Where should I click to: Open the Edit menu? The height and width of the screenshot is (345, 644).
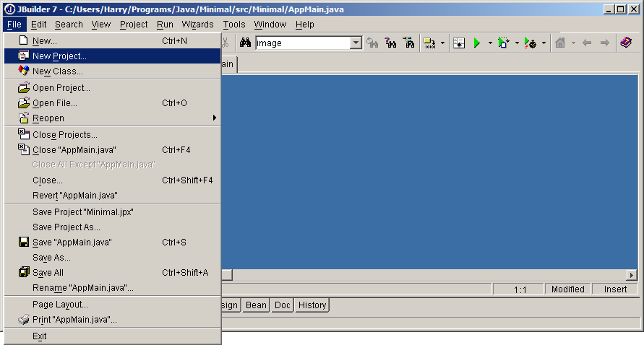tap(38, 25)
